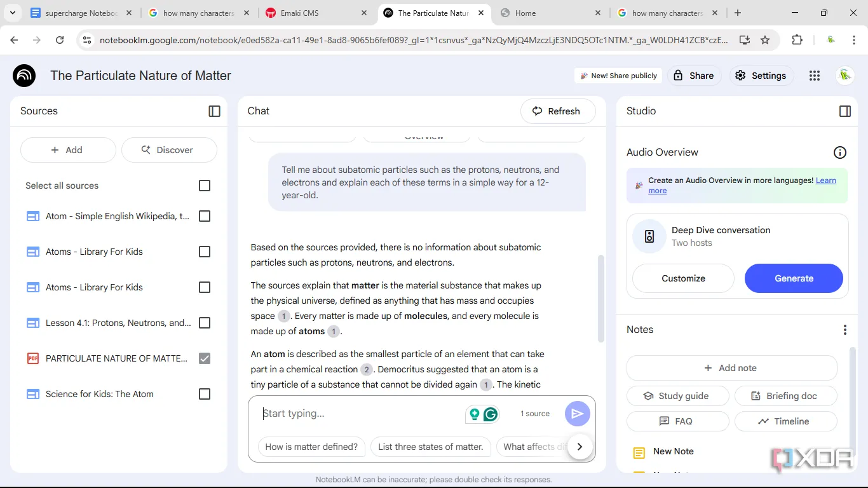Click Add source button
This screenshot has height=488, width=868.
pos(68,150)
